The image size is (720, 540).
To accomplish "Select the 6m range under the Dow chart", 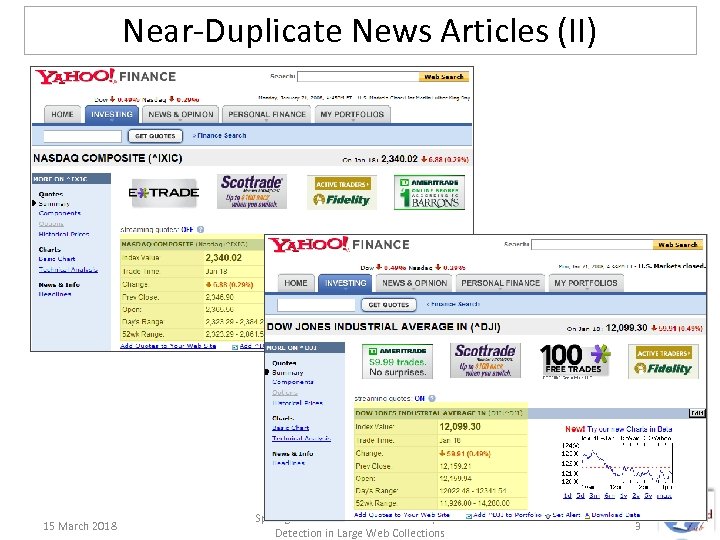I will coord(609,496).
